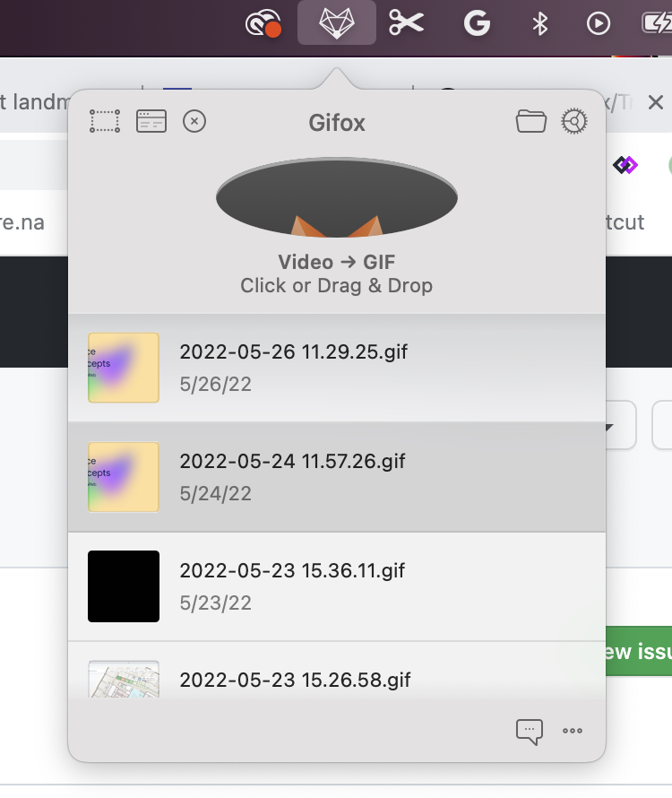Click the battery charging status icon
The image size is (672, 798).
click(657, 23)
